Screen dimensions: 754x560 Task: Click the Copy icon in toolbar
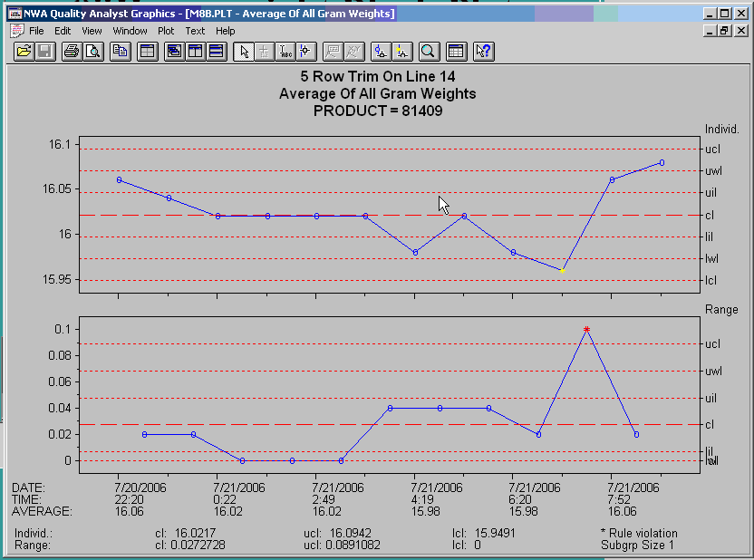(119, 52)
